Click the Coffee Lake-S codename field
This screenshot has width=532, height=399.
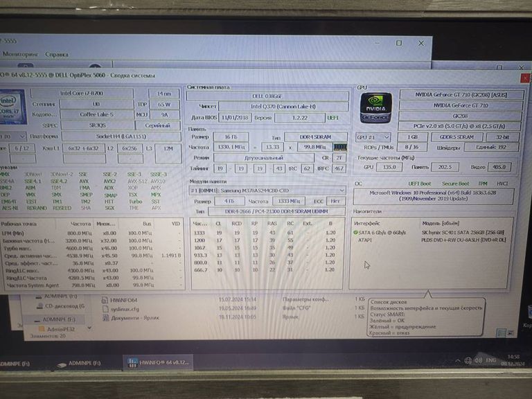96,114
